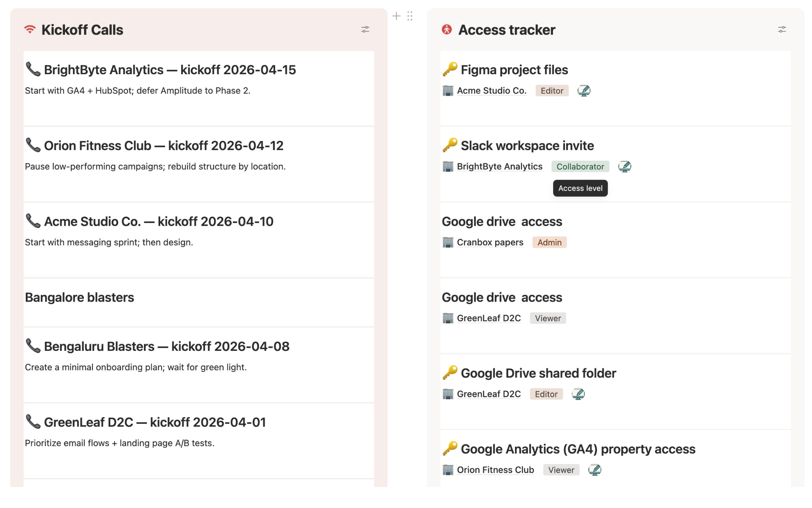Open the Bengaluru Blasters kickoff 2026-04-08 page
Viewport: 812px width, 508px height.
click(167, 346)
